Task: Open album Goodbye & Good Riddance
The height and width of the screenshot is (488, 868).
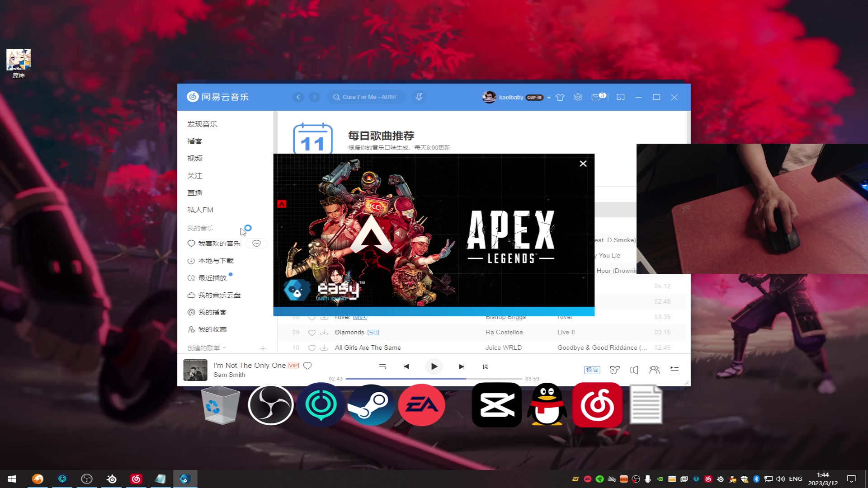Action: point(602,348)
